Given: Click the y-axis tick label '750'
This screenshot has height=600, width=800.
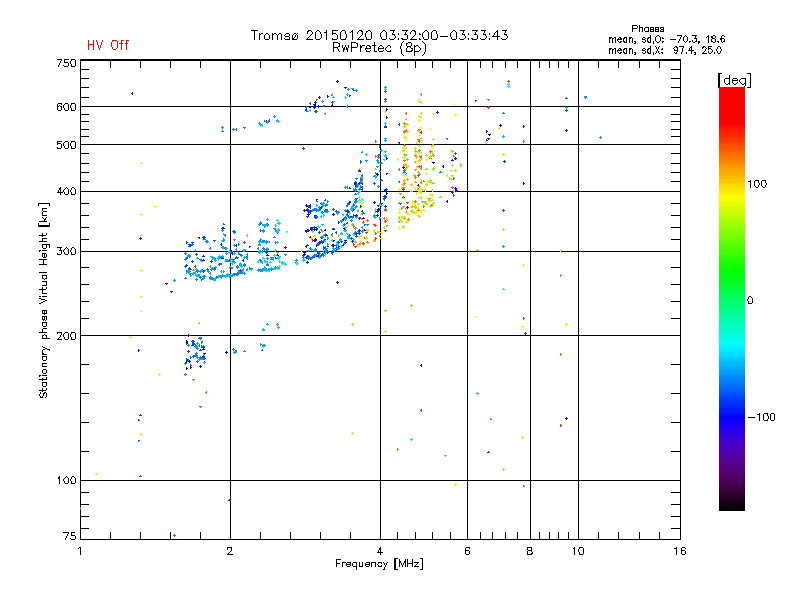Looking at the screenshot, I should coord(66,64).
